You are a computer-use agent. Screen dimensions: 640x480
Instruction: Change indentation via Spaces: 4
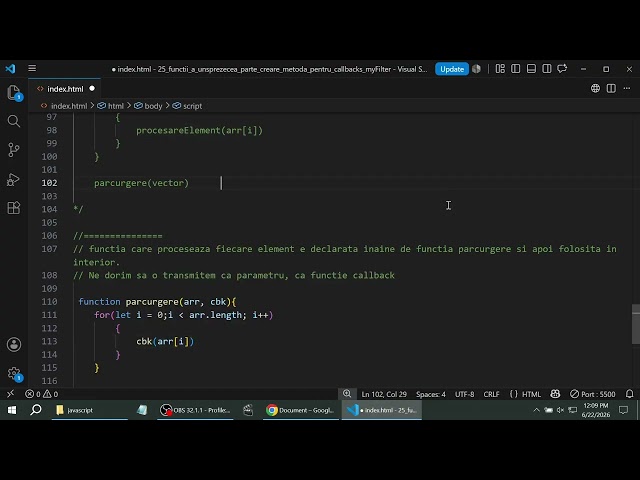click(431, 394)
